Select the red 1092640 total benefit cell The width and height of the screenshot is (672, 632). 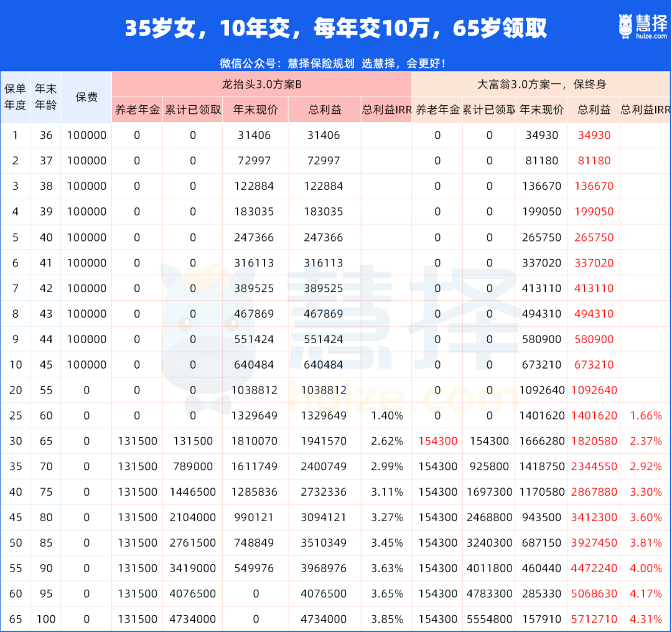pyautogui.click(x=594, y=390)
